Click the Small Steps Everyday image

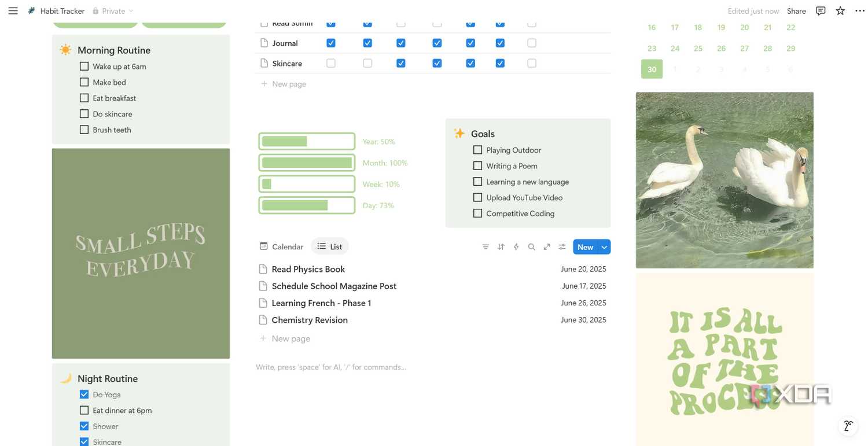141,253
